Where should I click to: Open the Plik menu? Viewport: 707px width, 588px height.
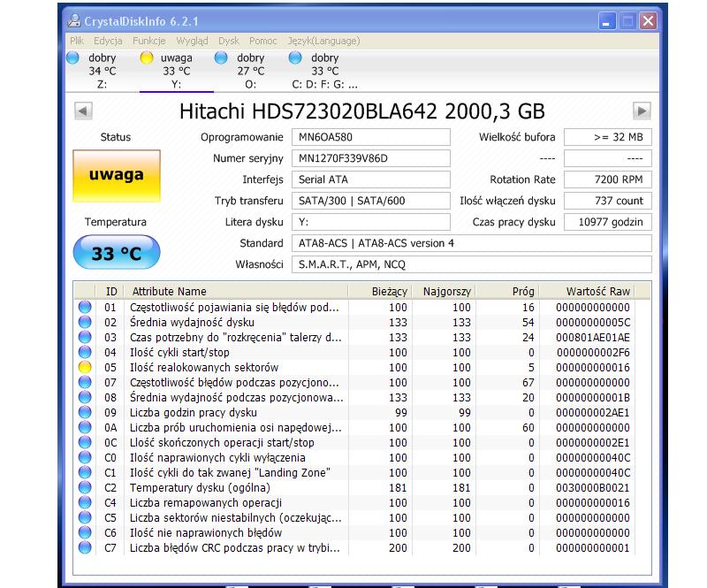coord(77,41)
